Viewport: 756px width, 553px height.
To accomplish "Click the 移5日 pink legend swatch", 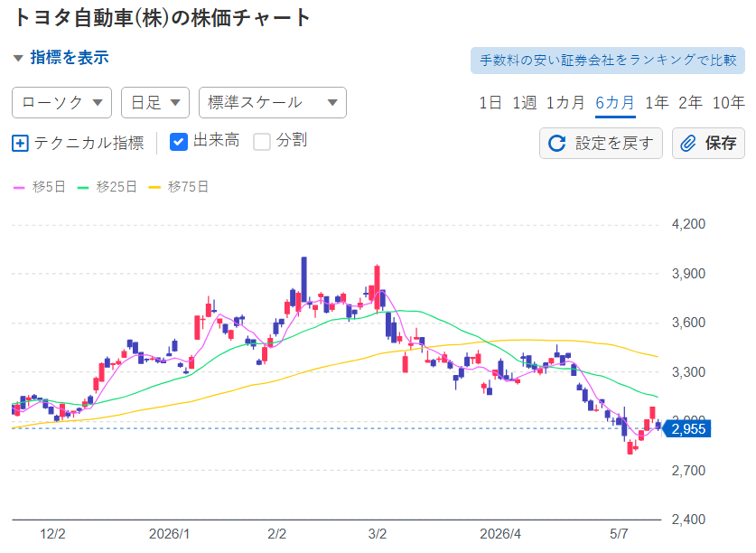I will click(x=19, y=188).
